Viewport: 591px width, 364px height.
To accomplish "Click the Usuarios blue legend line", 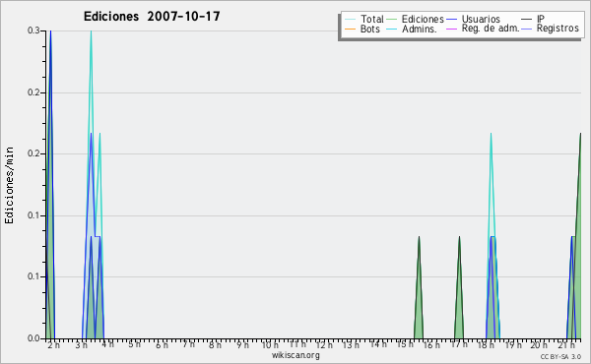I will pyautogui.click(x=451, y=20).
